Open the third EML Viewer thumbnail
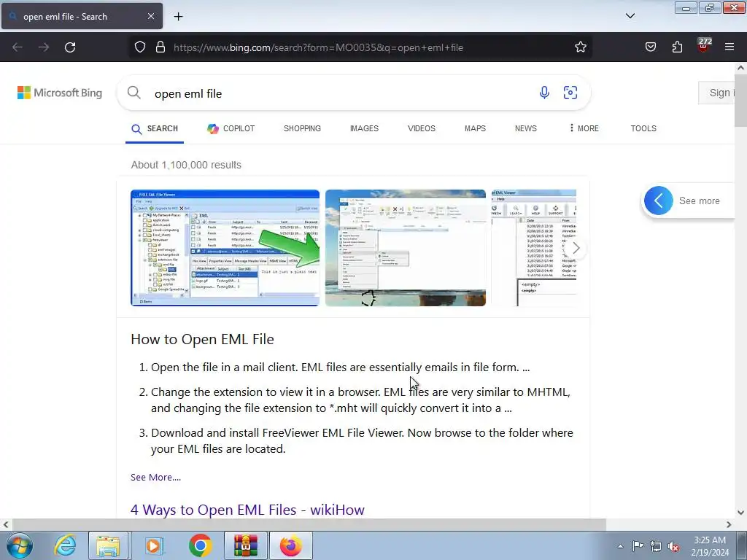 pyautogui.click(x=533, y=248)
